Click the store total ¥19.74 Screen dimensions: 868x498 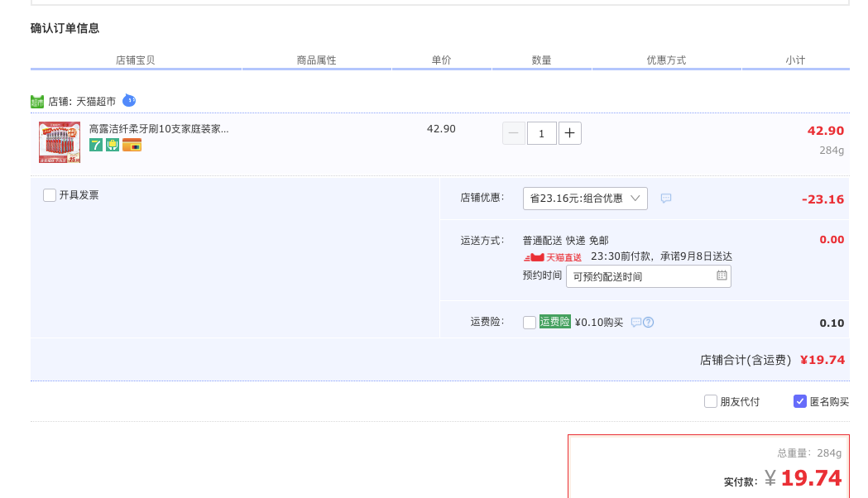coord(822,360)
